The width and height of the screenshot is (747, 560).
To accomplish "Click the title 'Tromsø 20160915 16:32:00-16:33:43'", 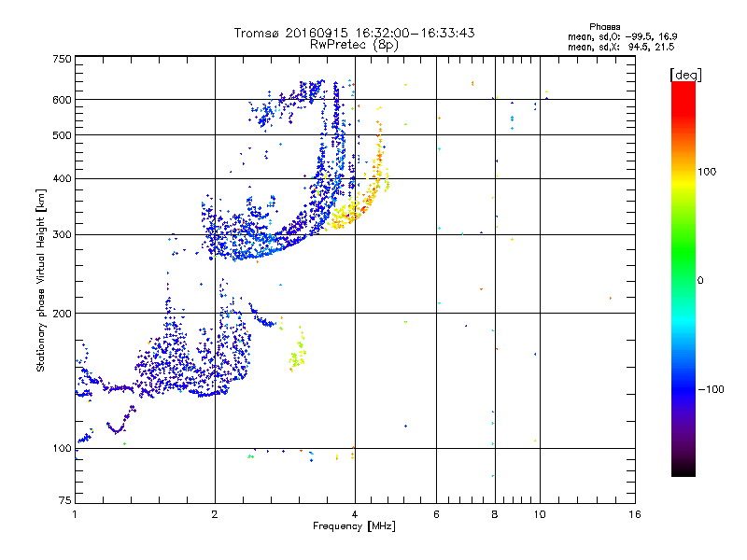I will tap(354, 33).
